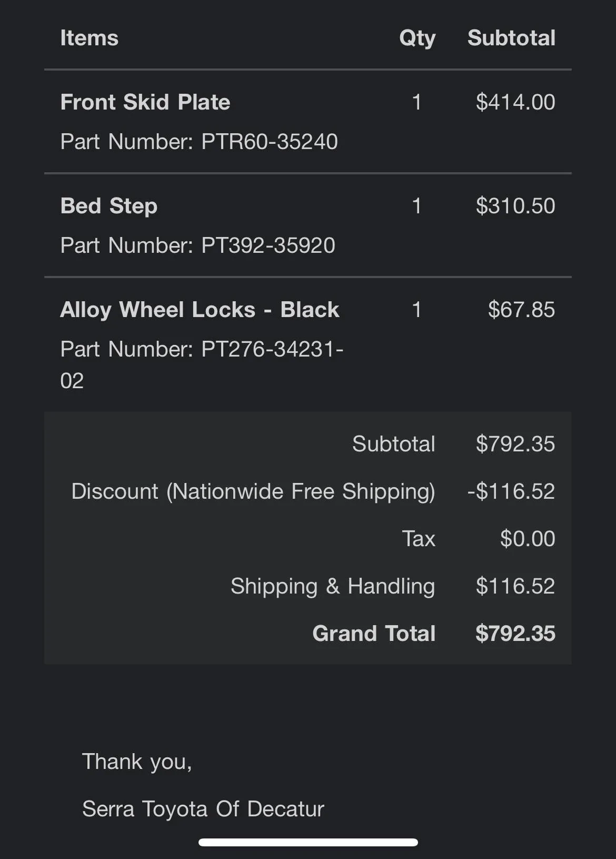Tap the Grand Total $792.35 amount

[x=515, y=634]
